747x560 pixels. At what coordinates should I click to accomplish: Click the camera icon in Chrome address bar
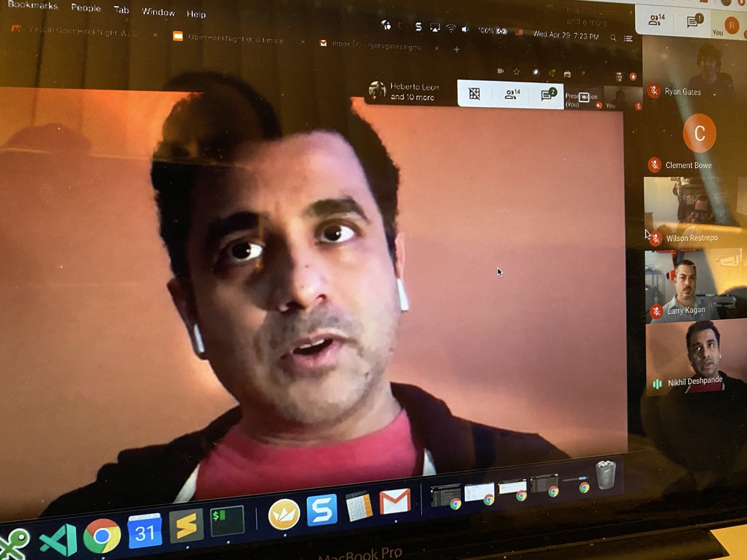[500, 71]
